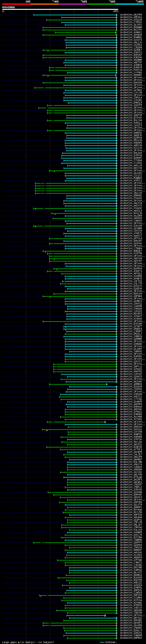Click the hit label UniRef100_B0WBA2
The height and width of the screenshot is (644, 146).
(131, 37)
